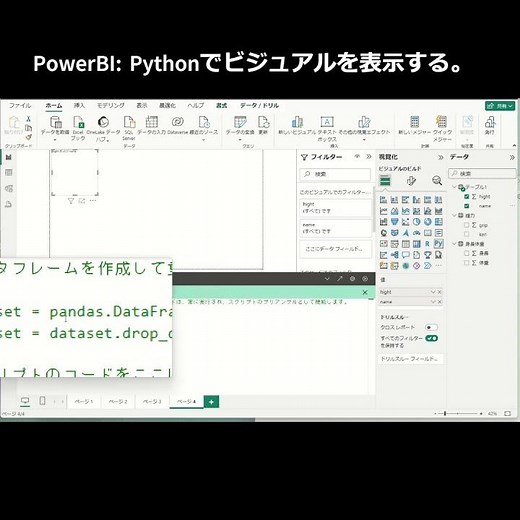Uncheck the name field checkbox
Image resolution: width=520 pixels, height=520 pixels.
467,206
